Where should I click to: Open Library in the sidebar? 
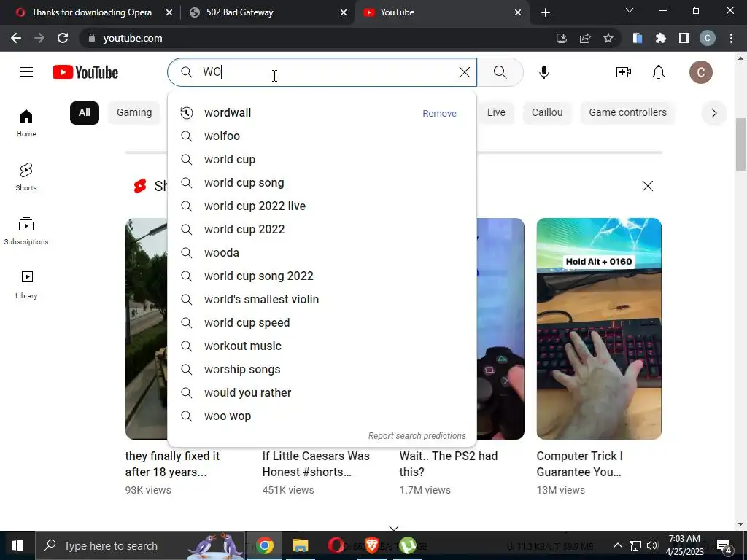(x=26, y=284)
